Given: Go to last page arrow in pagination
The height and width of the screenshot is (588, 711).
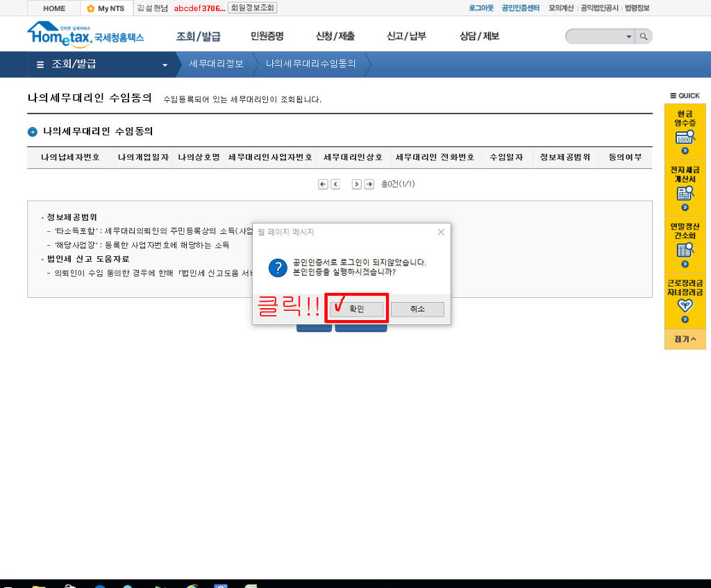Looking at the screenshot, I should pos(369,184).
